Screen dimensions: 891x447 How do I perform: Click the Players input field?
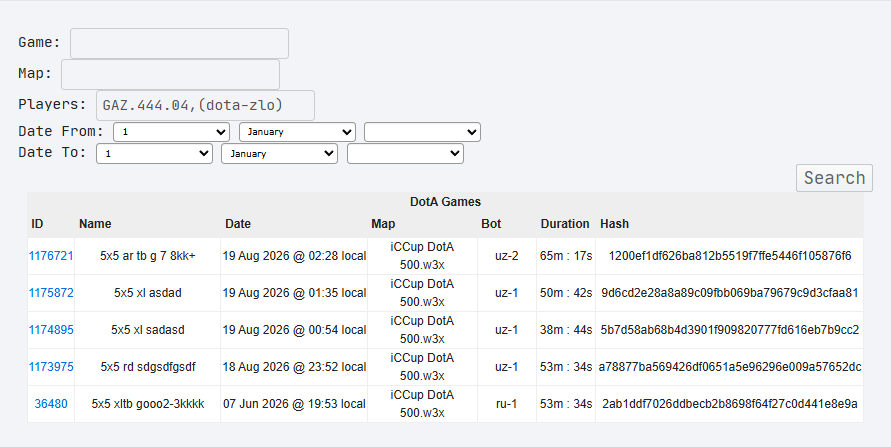point(205,105)
